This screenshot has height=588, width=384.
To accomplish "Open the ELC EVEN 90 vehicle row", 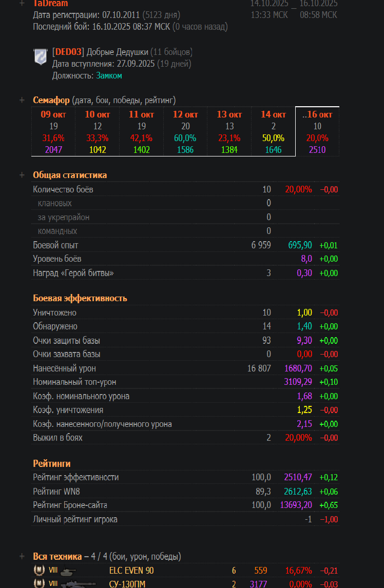I will pos(131,570).
